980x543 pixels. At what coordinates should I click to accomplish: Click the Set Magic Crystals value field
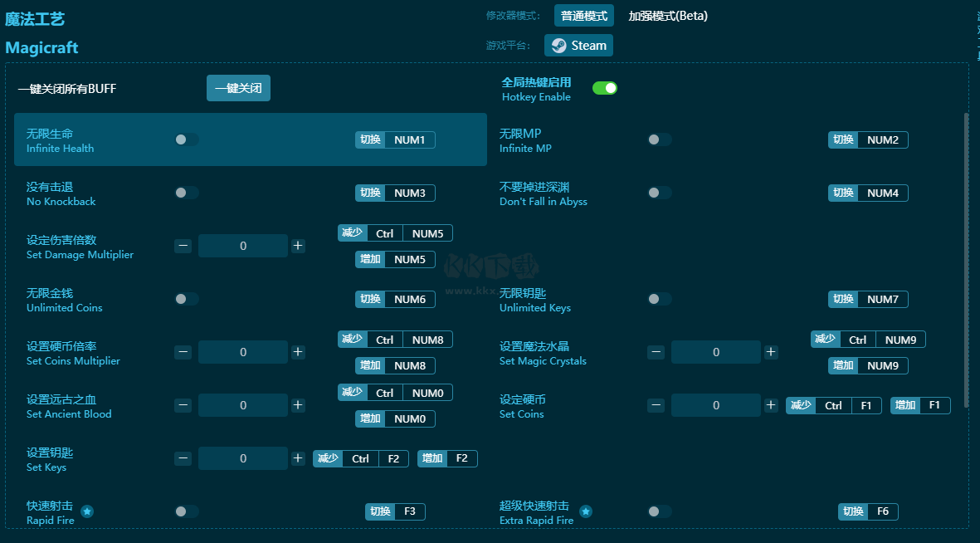point(716,352)
